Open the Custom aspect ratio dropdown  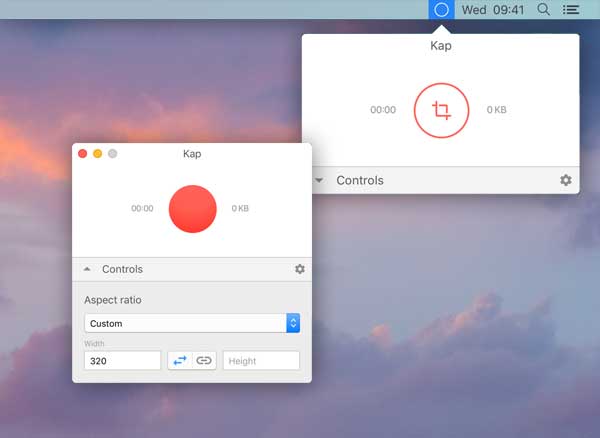pos(192,323)
